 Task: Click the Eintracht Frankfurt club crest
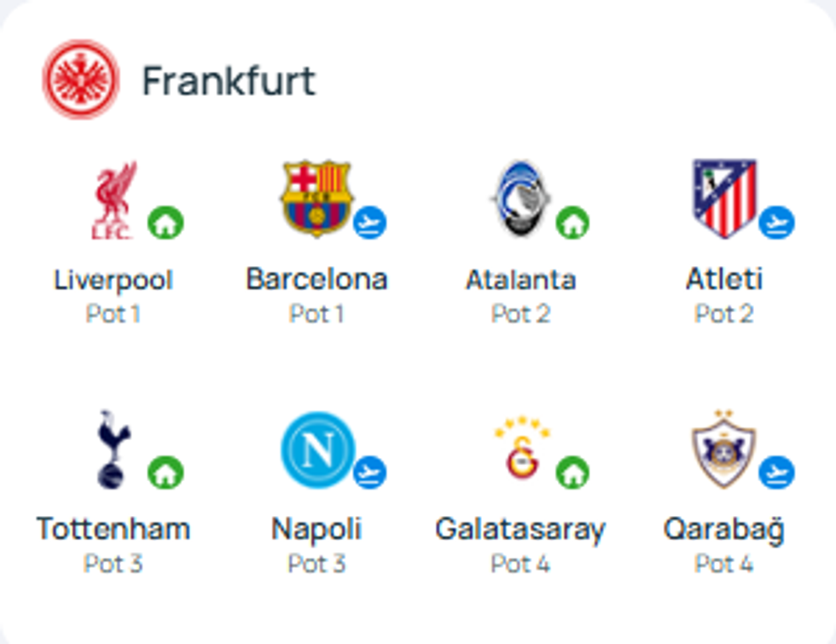pyautogui.click(x=81, y=79)
